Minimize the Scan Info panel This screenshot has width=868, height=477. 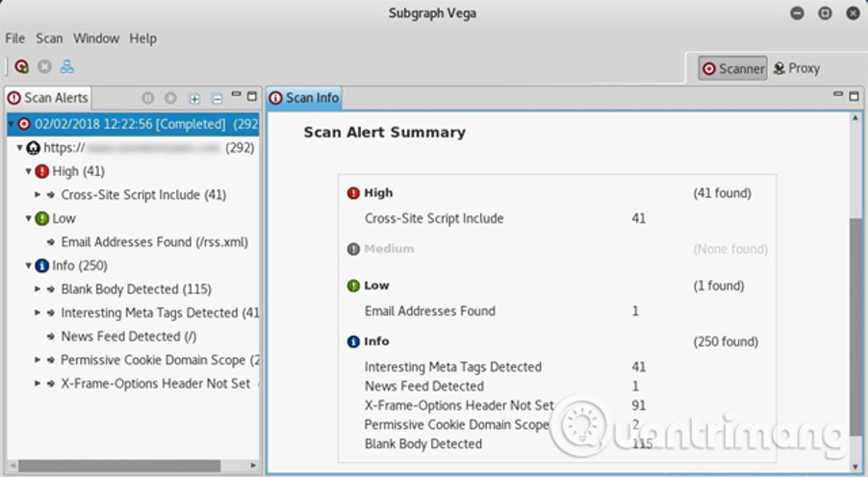[839, 96]
